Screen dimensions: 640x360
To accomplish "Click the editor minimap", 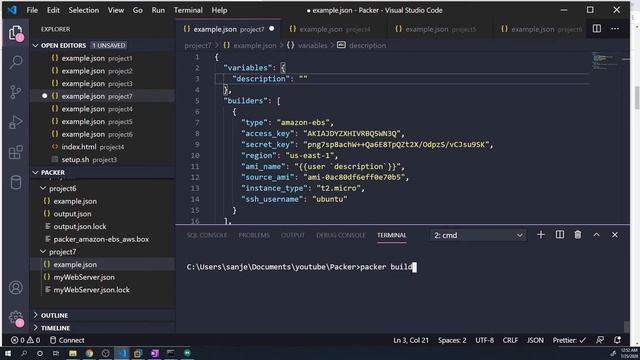I will [x=605, y=61].
